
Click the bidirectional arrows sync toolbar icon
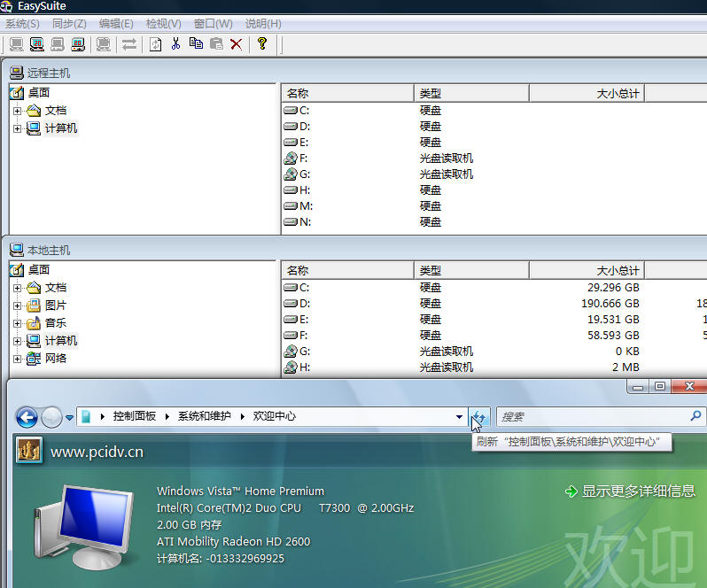pyautogui.click(x=129, y=44)
